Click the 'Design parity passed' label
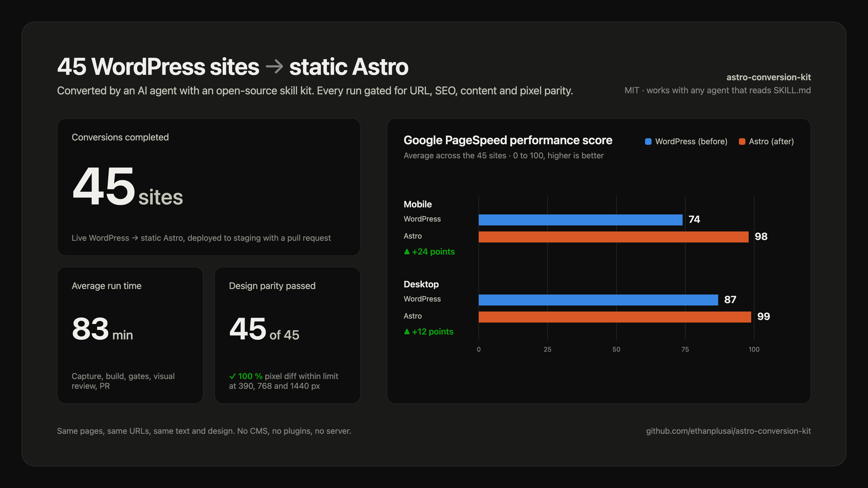The height and width of the screenshot is (488, 868). tap(272, 285)
